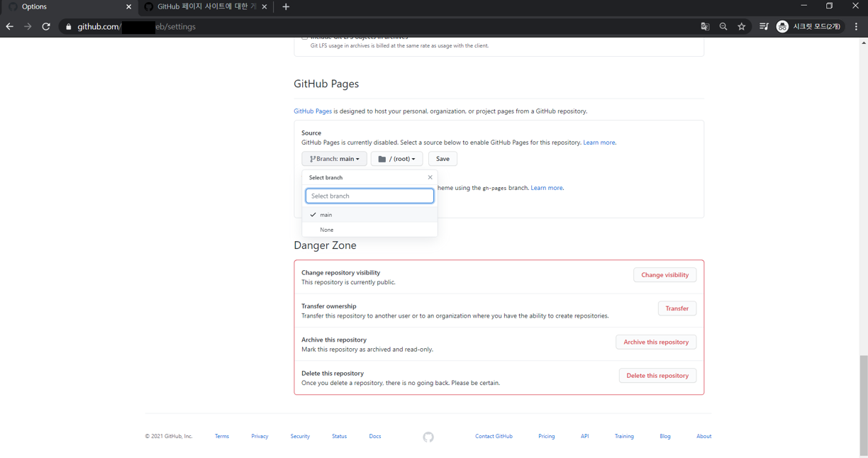
Task: Open the About footer link
Action: click(703, 437)
